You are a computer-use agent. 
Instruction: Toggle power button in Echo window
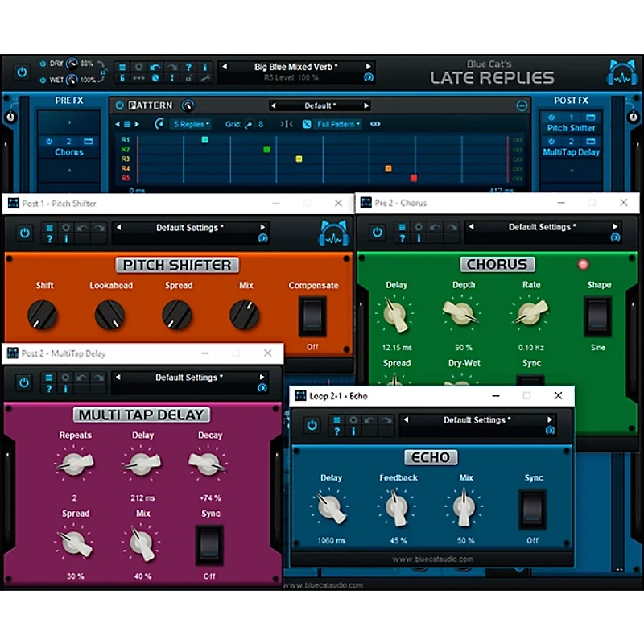[312, 425]
